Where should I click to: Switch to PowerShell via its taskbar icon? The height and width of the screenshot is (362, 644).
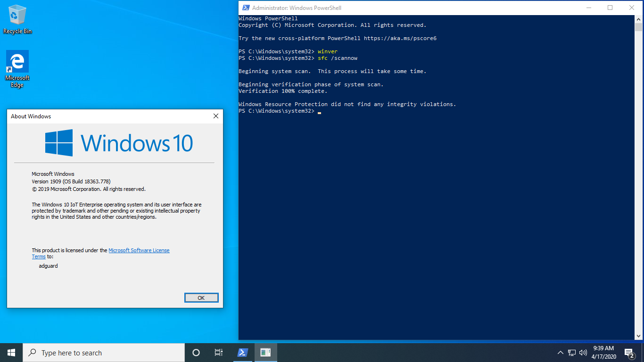(243, 353)
